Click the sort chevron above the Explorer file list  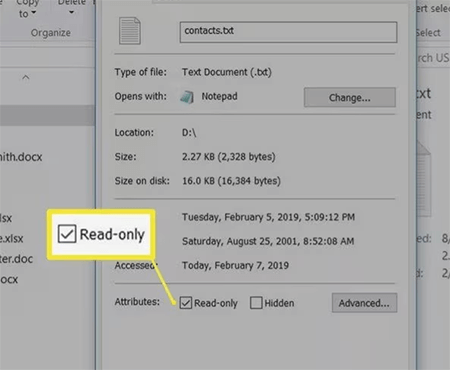(26, 78)
